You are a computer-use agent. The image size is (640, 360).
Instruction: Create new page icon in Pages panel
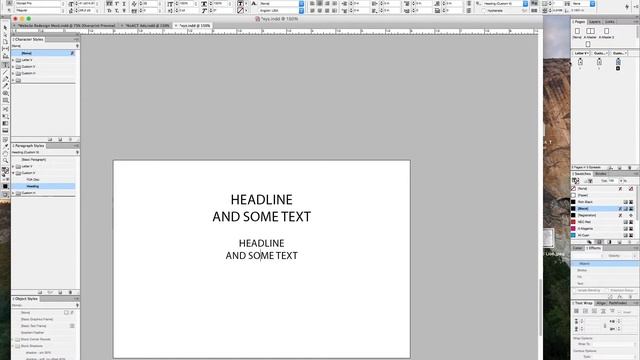[620, 167]
